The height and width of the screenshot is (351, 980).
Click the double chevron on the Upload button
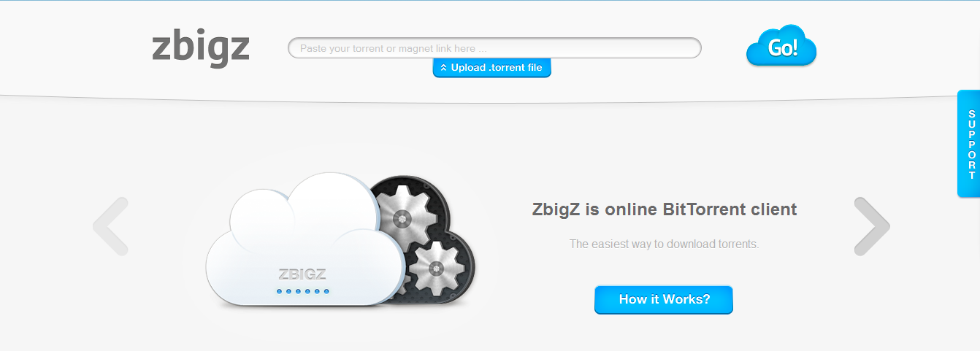(x=443, y=68)
